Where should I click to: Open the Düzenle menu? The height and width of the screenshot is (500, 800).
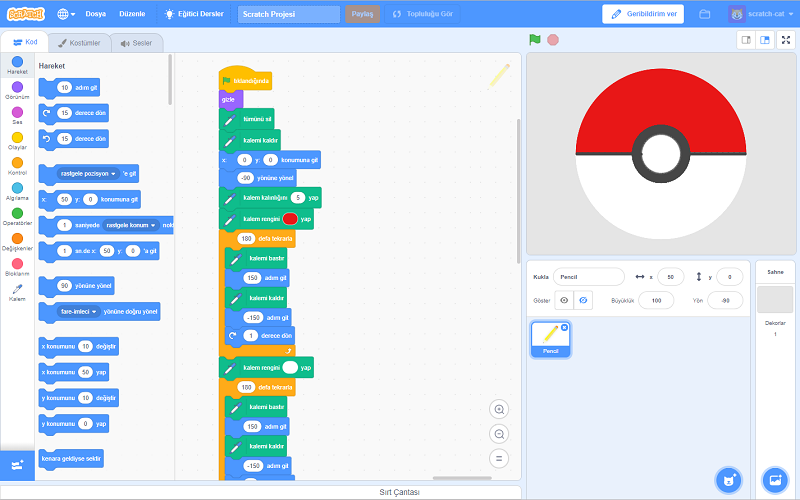[132, 14]
